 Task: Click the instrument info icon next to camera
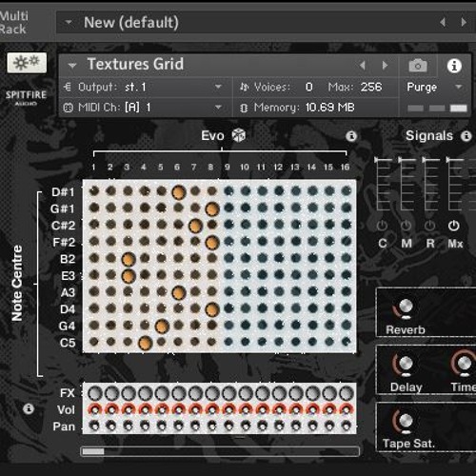(454, 66)
